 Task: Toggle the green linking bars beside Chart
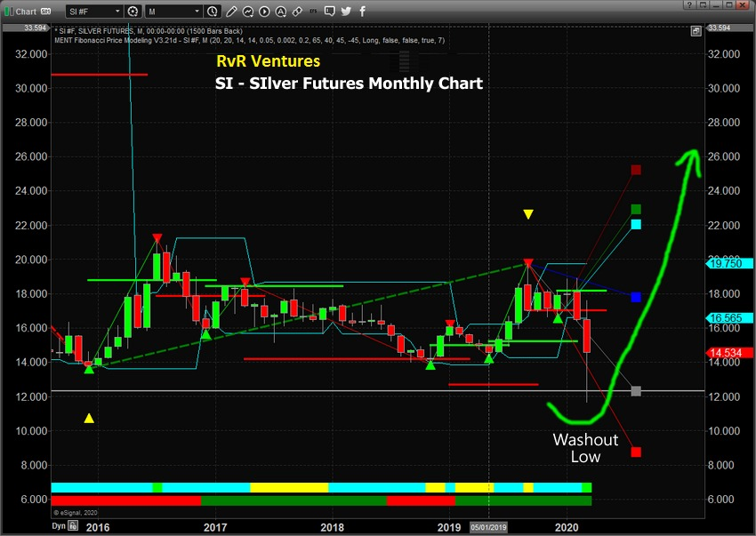point(7,12)
